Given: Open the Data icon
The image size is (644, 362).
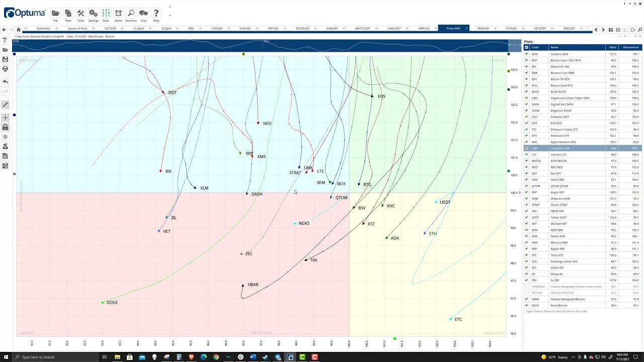Looking at the screenshot, I should click(106, 14).
